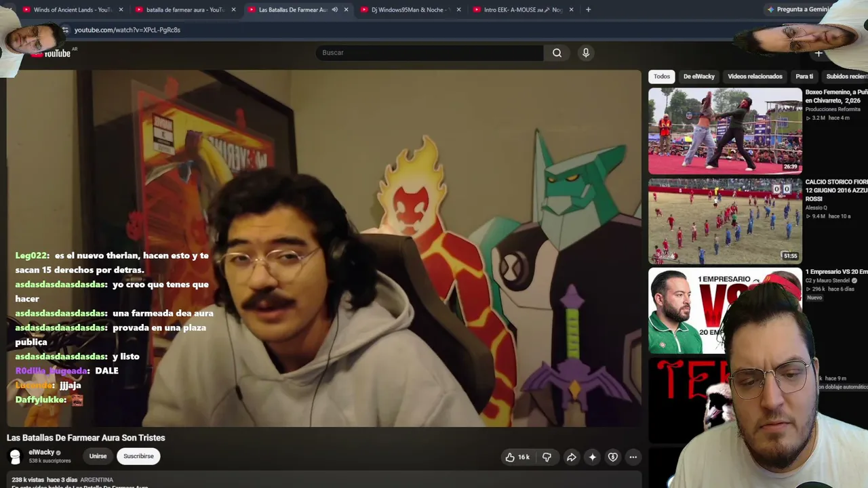Select the Subidos recientemente filter chip

pyautogui.click(x=846, y=77)
